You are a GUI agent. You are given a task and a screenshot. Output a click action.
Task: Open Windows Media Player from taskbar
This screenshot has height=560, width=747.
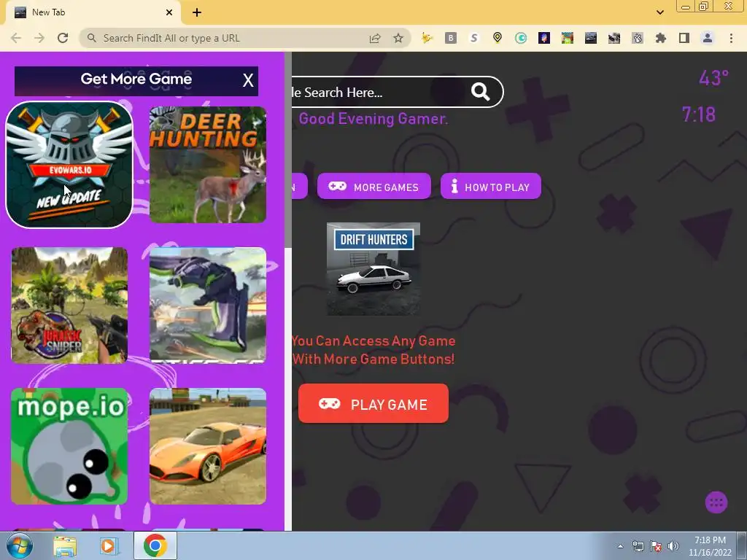click(x=109, y=545)
